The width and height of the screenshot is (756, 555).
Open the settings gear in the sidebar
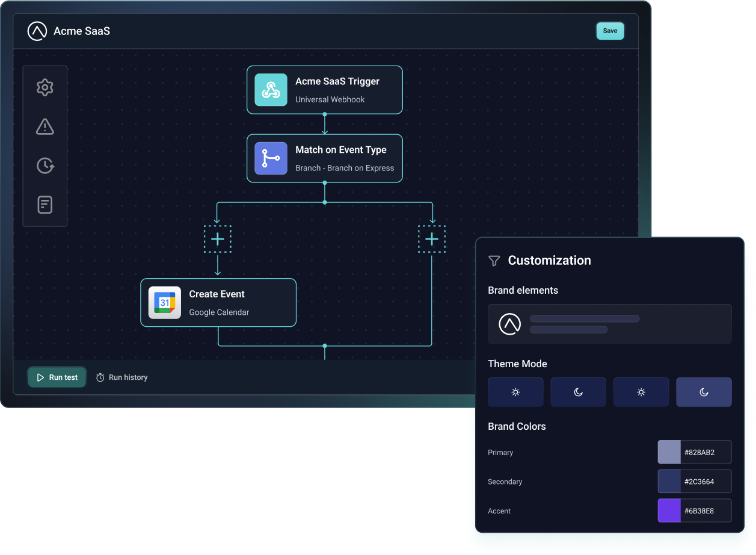point(45,87)
